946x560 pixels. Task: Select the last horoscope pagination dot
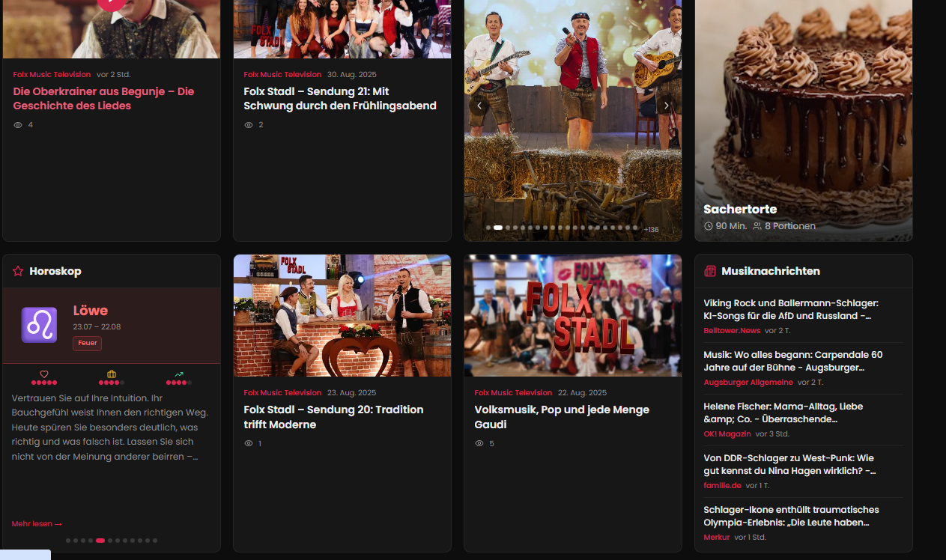point(155,541)
